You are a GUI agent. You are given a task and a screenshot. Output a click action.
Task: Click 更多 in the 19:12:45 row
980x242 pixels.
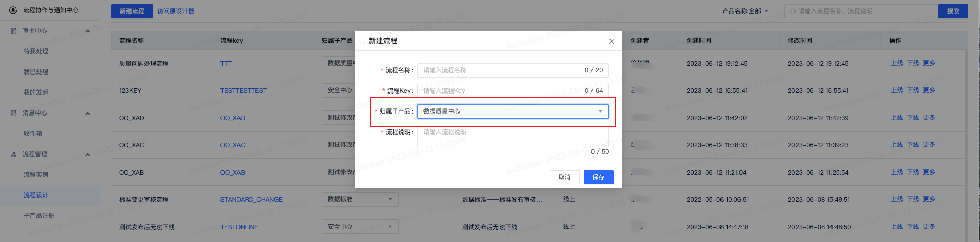point(929,63)
